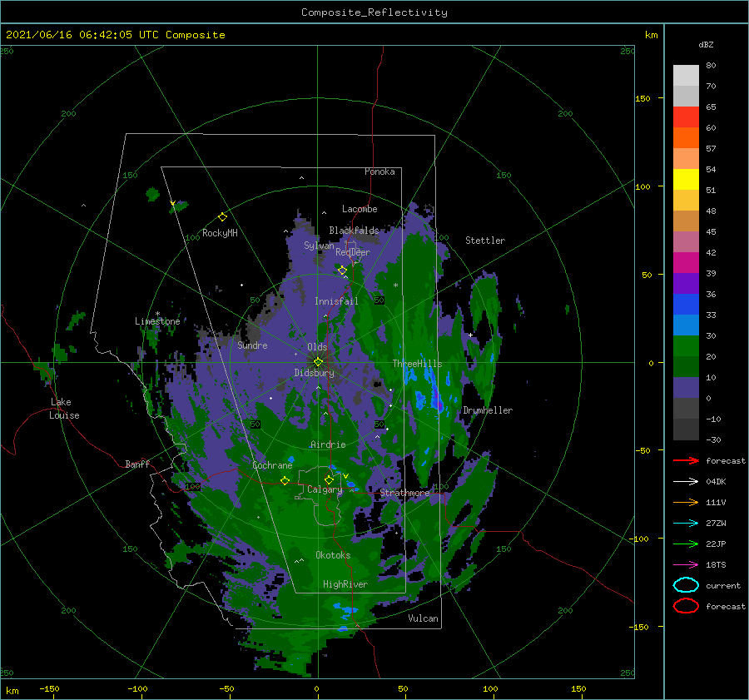Viewport: 749px width, 700px height.
Task: Click the cyan 27ZW arrow in legend
Action: click(x=686, y=524)
